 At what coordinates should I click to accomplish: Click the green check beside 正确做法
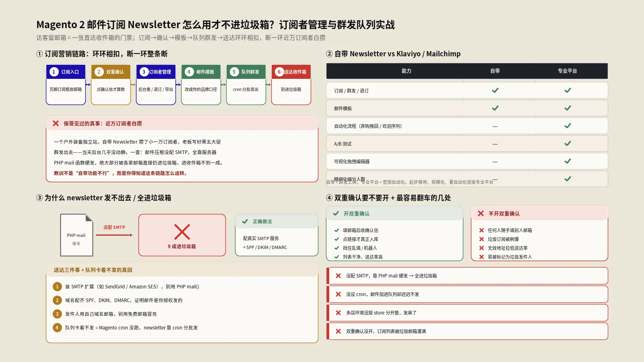(x=245, y=221)
